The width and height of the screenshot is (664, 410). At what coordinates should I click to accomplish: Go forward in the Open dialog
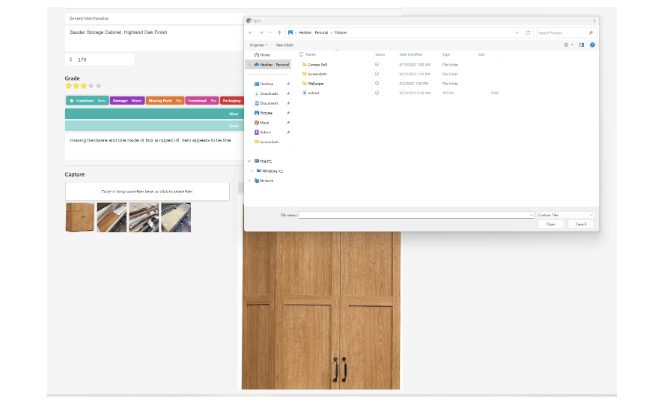pyautogui.click(x=261, y=33)
